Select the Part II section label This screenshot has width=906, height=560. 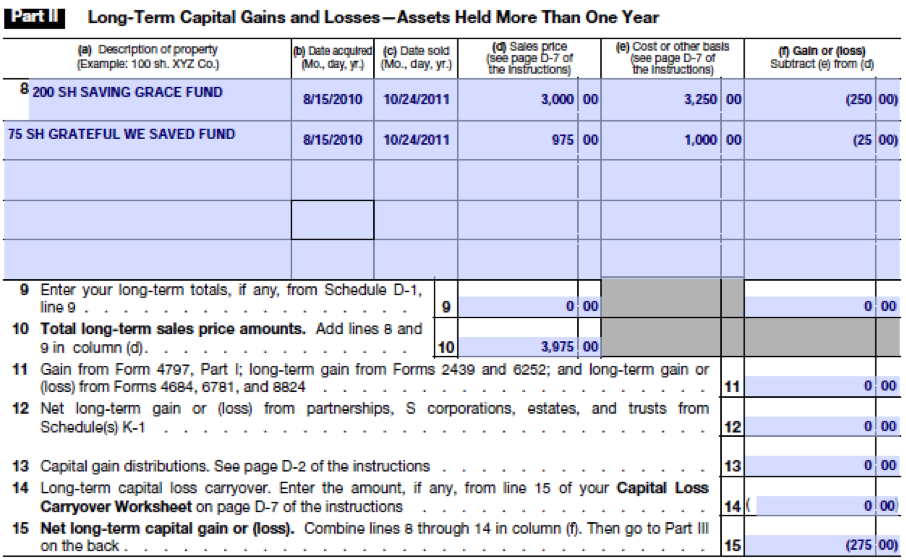pyautogui.click(x=34, y=17)
